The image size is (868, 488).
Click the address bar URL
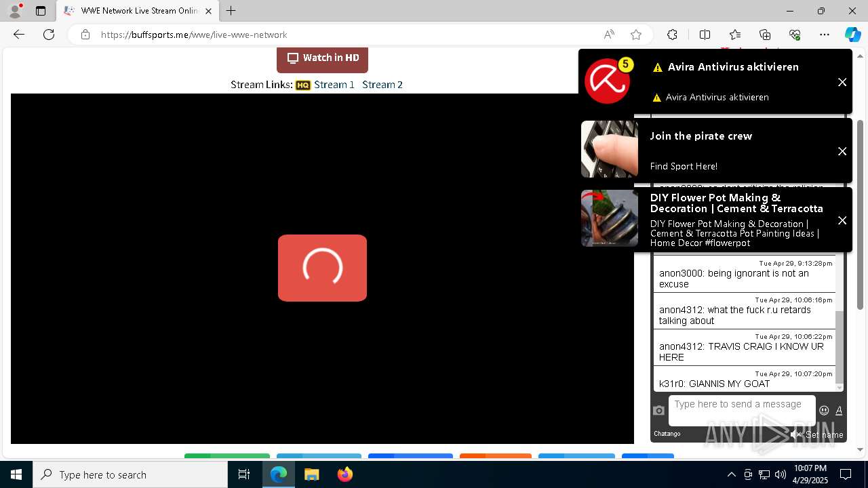pos(194,35)
